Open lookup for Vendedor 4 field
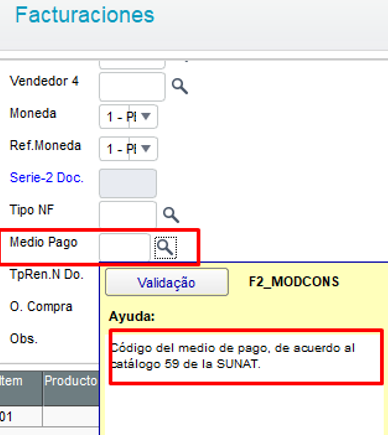388x435 pixels. (x=180, y=87)
